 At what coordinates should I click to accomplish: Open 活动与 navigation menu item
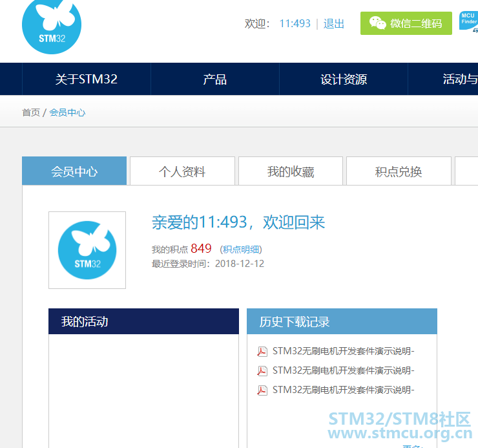pyautogui.click(x=443, y=79)
